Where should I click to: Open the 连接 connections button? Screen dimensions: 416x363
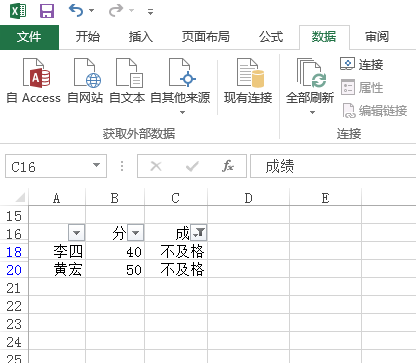(362, 64)
